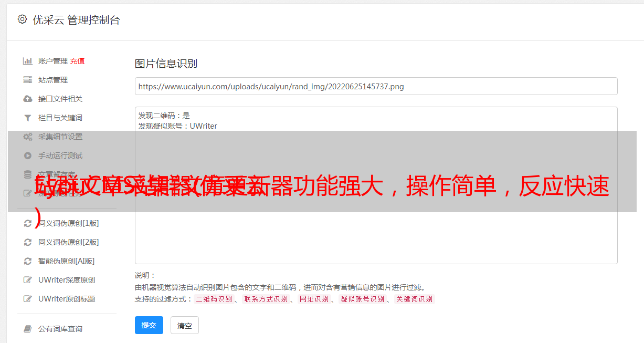
Task: Click result line 发现疑似账号：UWriter
Action: tap(178, 126)
